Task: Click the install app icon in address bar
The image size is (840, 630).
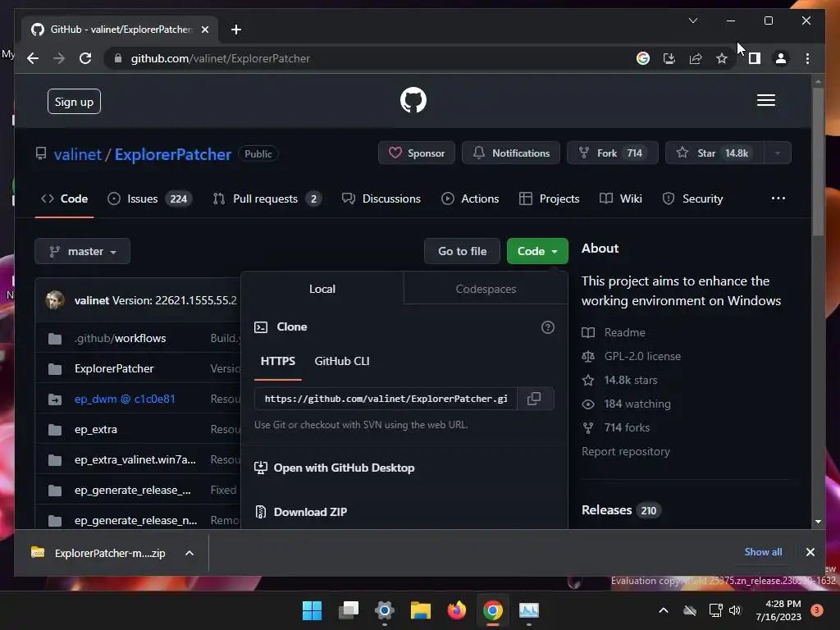Action: point(669,58)
